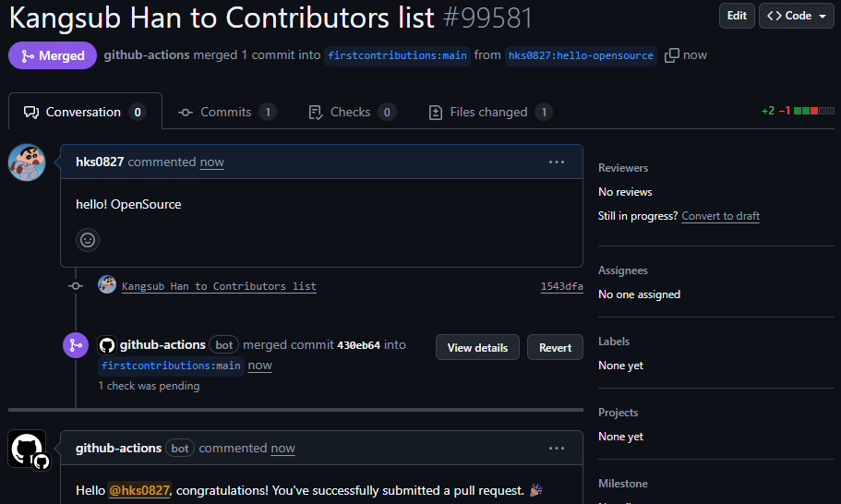841x504 pixels.
Task: Open the Assignees sidebar section
Action: pyautogui.click(x=623, y=270)
